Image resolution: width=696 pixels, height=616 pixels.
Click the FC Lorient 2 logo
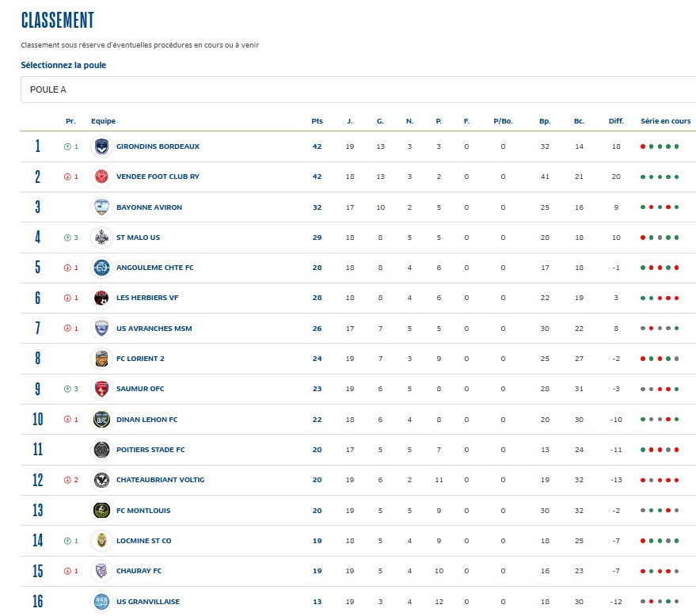(x=101, y=359)
